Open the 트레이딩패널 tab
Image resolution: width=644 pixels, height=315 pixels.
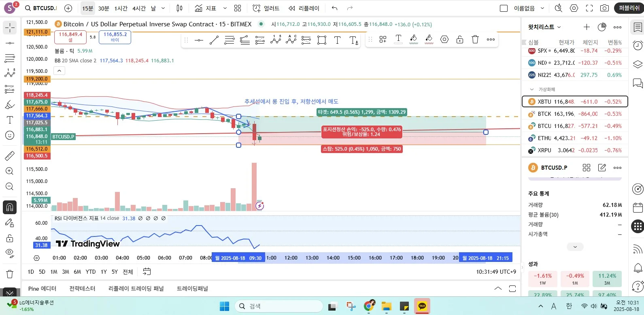(192, 289)
